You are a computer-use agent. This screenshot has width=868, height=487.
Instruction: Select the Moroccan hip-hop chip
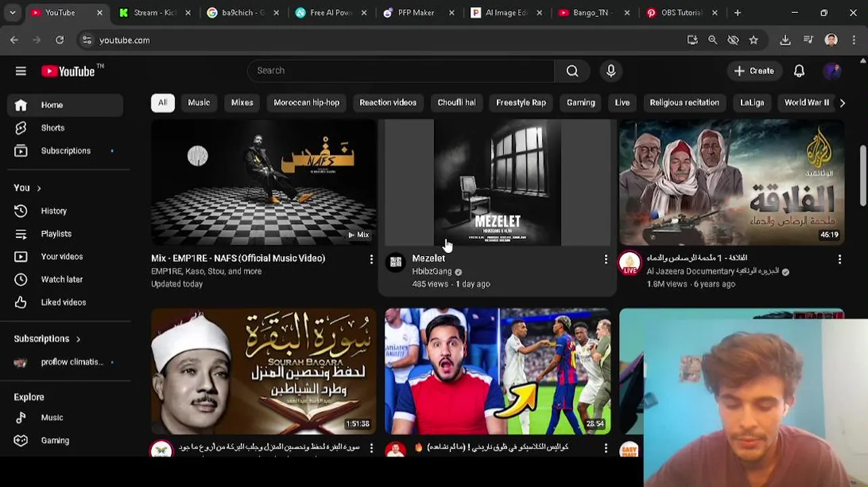pyautogui.click(x=306, y=103)
